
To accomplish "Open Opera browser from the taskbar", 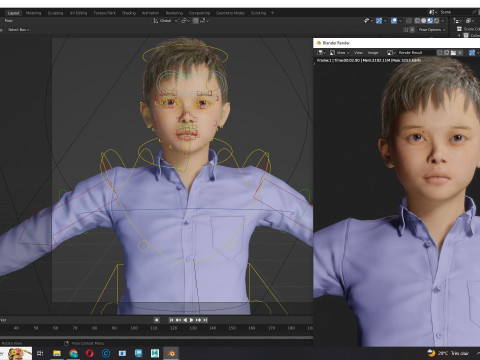I will click(90, 353).
